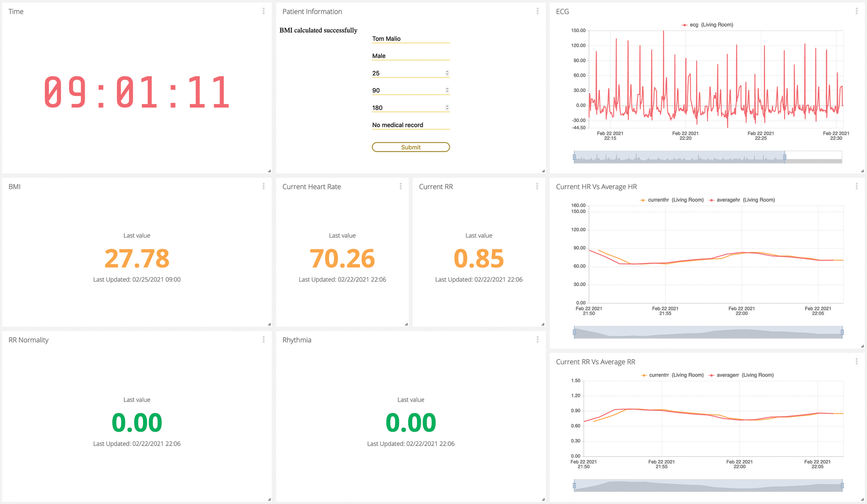This screenshot has width=867, height=504.
Task: Toggle the ecg series legend
Action: (707, 25)
